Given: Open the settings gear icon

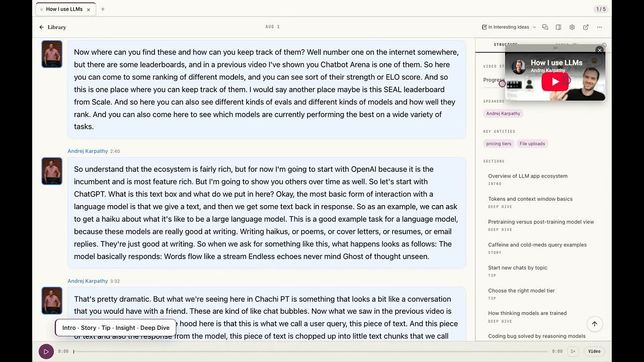Looking at the screenshot, I should (572, 27).
